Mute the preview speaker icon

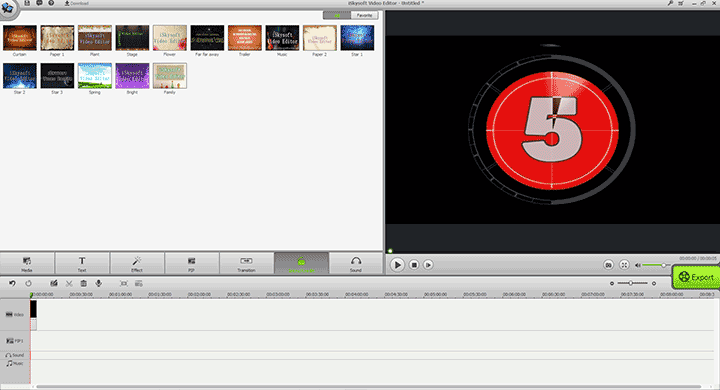click(637, 265)
